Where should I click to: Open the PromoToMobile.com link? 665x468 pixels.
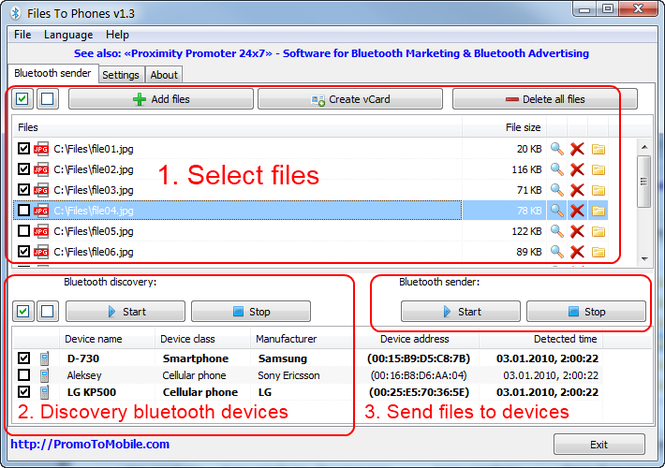tap(90, 444)
